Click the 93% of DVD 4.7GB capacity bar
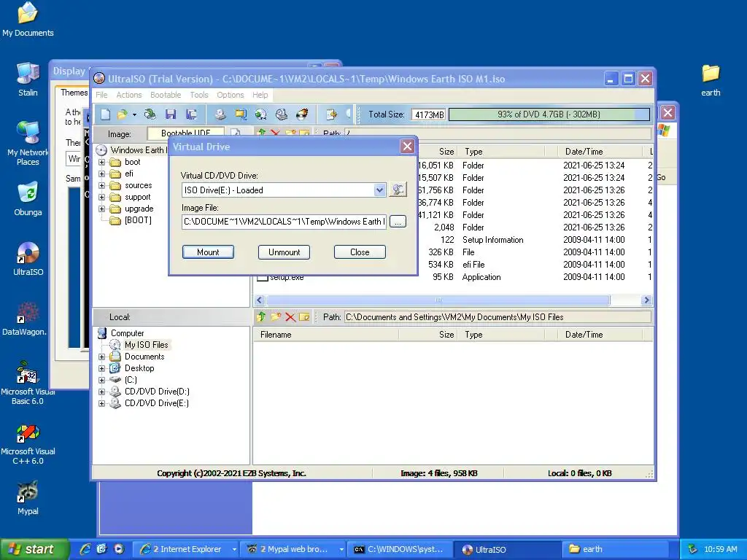This screenshot has width=747, height=560. [x=549, y=114]
